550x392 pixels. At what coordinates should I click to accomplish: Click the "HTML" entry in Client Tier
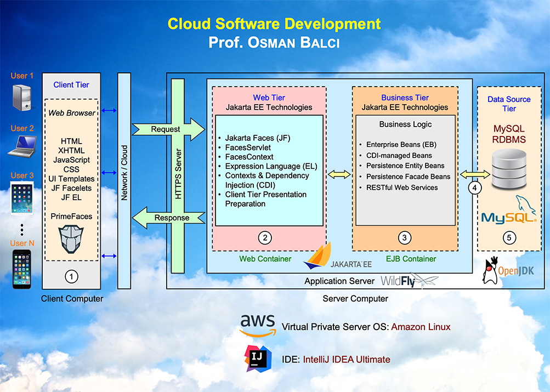coord(71,141)
